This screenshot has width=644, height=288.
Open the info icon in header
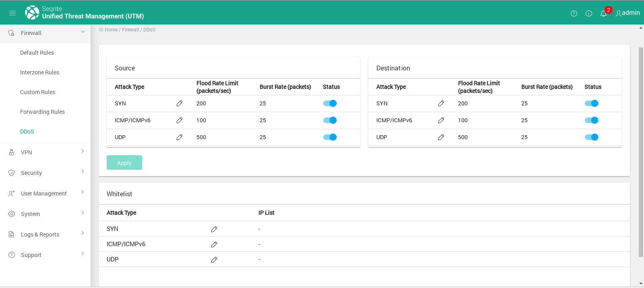[x=588, y=14]
